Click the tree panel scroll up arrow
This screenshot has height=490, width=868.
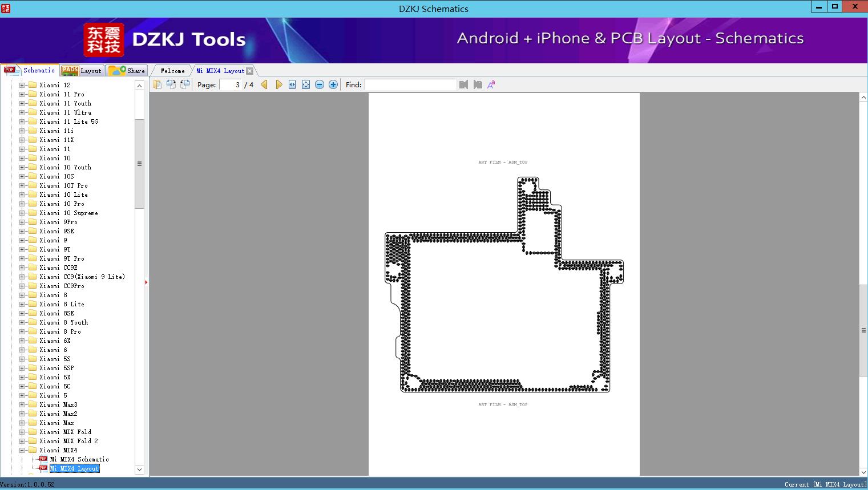[x=139, y=86]
